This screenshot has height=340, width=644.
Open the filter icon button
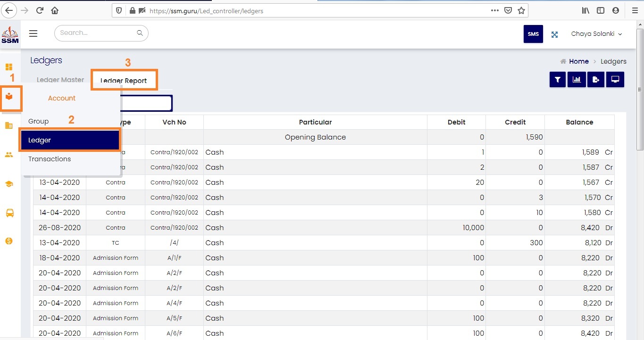click(558, 80)
